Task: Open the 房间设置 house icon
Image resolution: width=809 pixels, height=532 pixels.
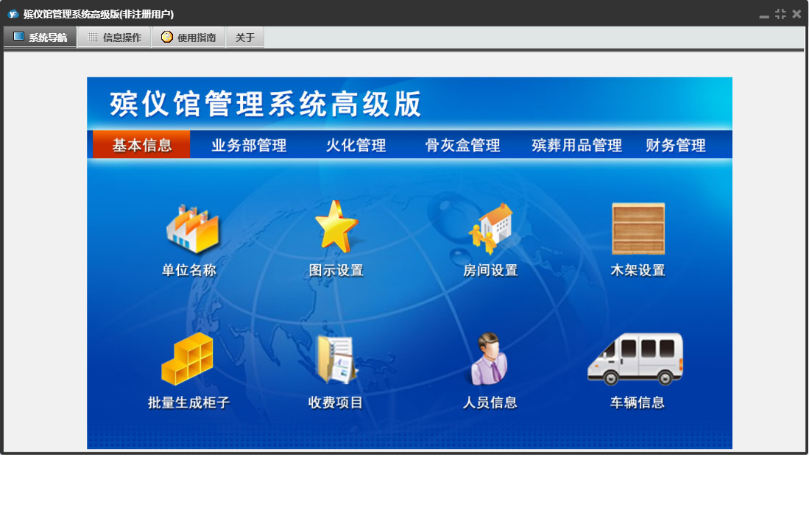Action: click(x=491, y=228)
